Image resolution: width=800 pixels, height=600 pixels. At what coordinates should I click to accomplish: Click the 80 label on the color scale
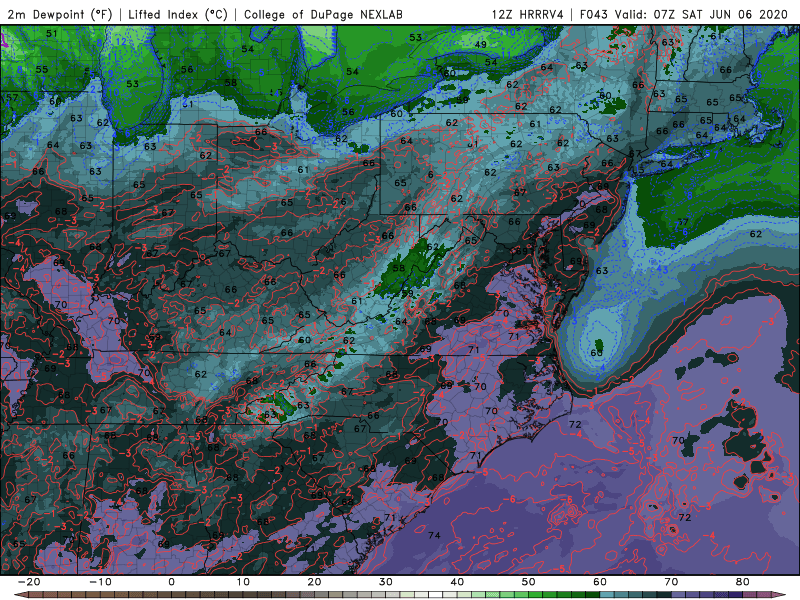point(743,582)
